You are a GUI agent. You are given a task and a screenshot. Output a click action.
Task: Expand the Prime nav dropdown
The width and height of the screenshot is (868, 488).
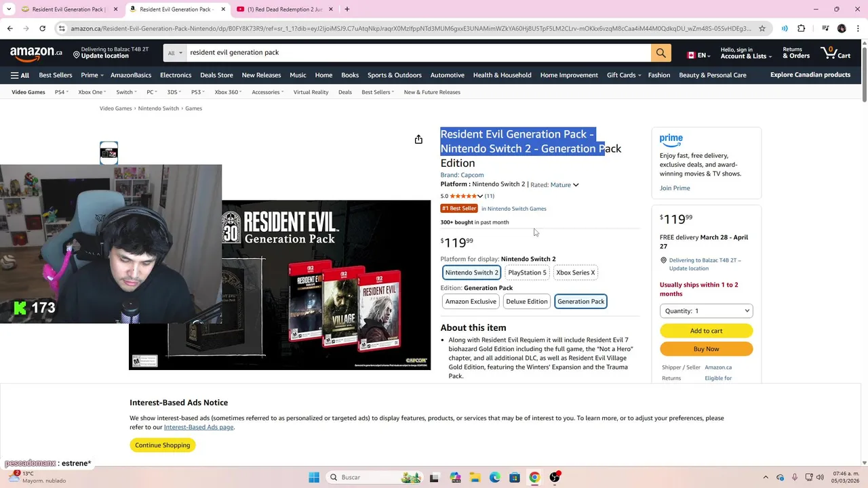pos(92,75)
